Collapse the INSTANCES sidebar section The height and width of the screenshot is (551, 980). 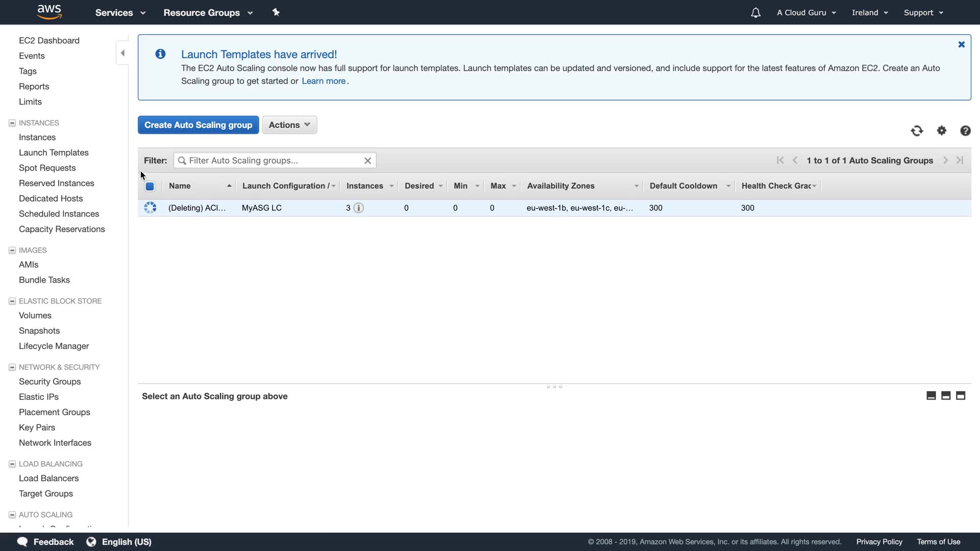coord(12,123)
